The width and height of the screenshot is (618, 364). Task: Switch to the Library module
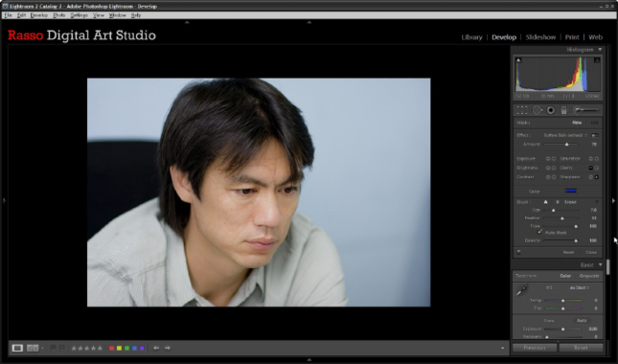coord(471,37)
